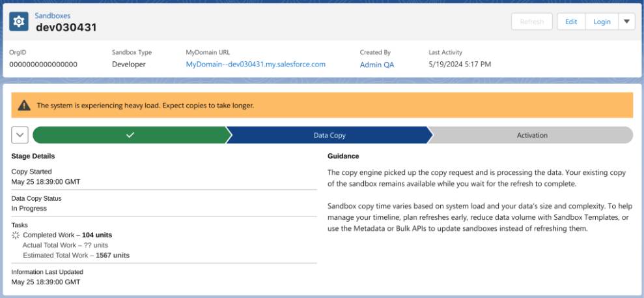Click the In Progress status value
The height and width of the screenshot is (298, 644).
click(29, 209)
